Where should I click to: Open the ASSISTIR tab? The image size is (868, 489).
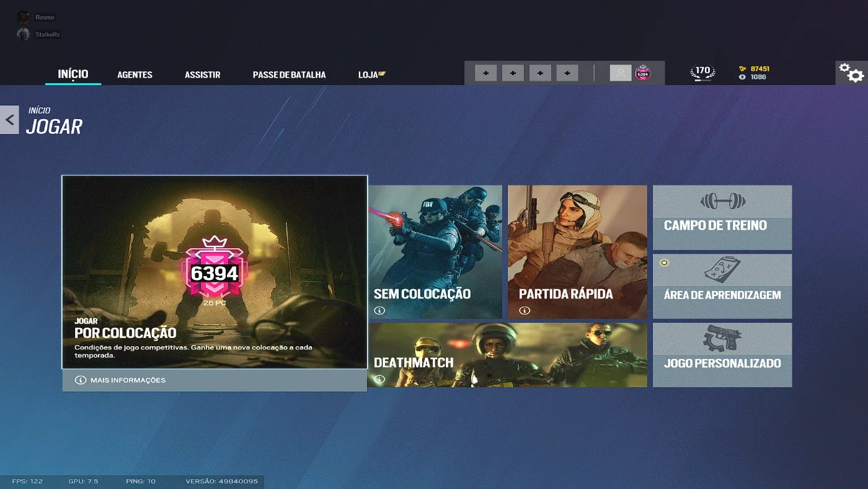(x=203, y=74)
